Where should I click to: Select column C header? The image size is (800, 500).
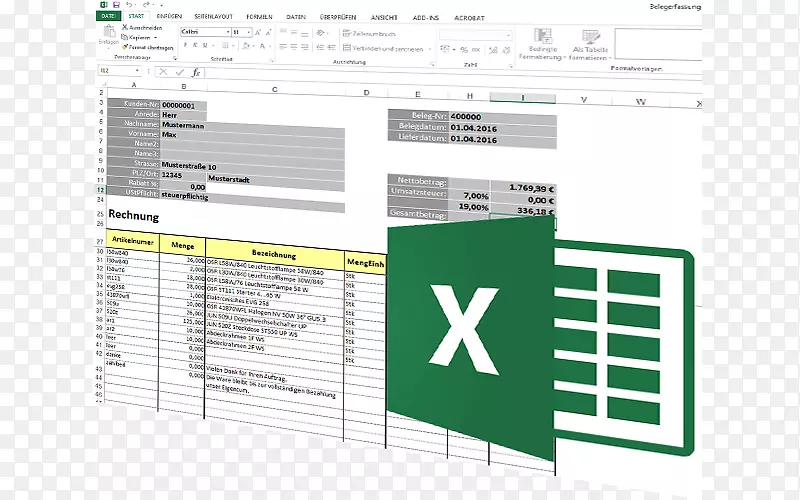click(275, 89)
